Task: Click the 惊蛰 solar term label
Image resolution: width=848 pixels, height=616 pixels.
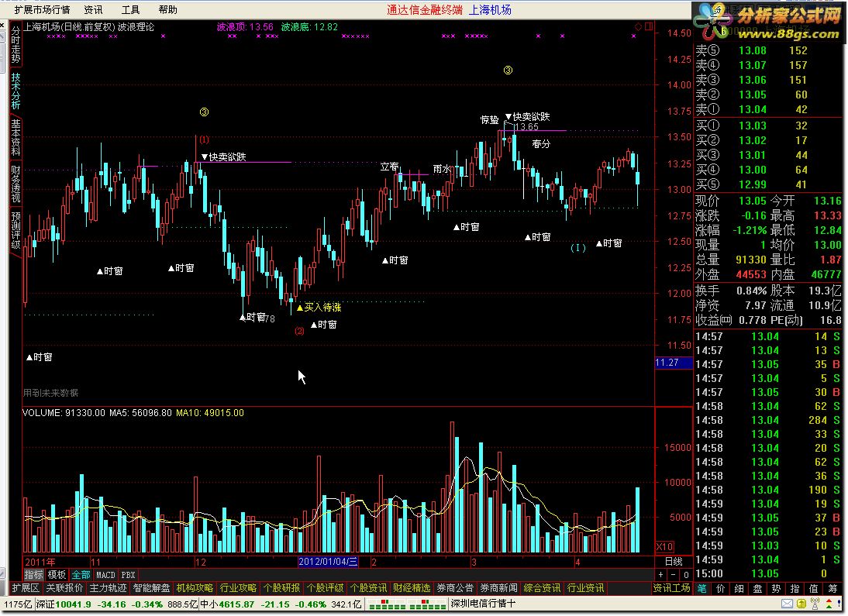Action: (489, 119)
